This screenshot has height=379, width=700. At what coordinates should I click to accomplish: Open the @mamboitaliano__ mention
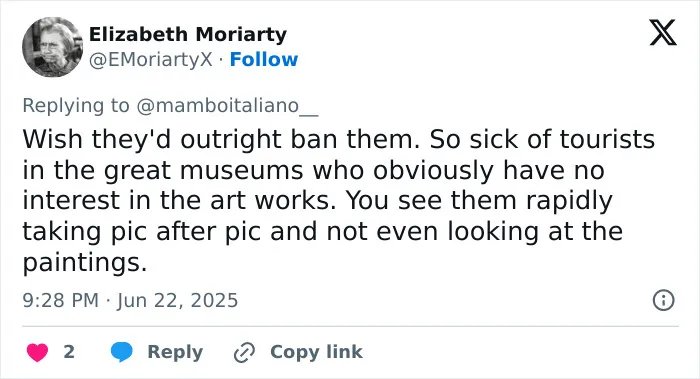(227, 106)
